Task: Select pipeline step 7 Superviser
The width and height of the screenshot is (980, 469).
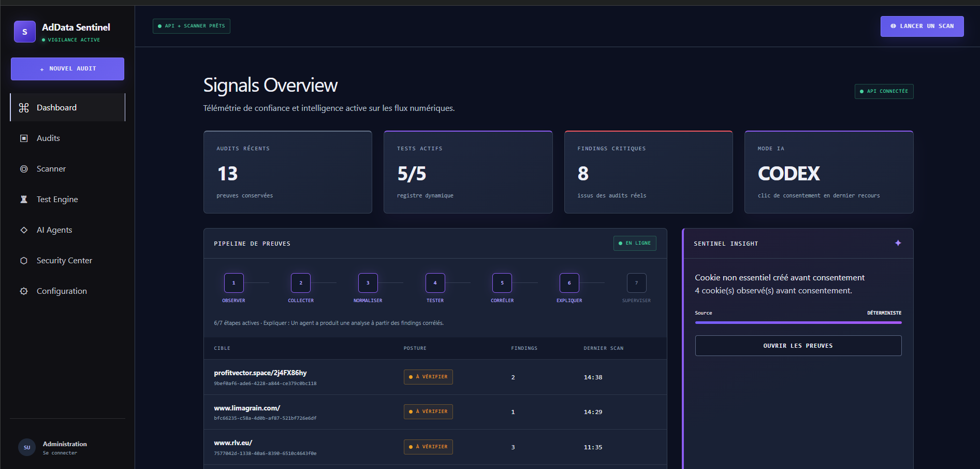Action: (637, 283)
